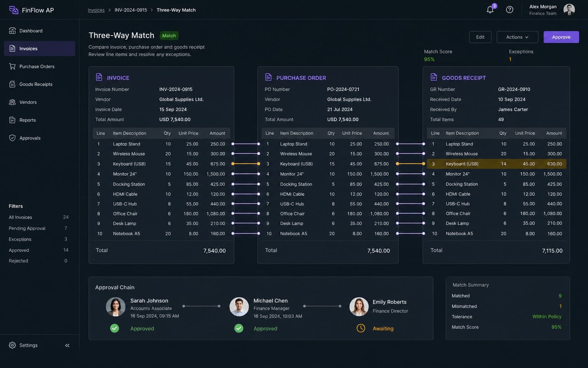Image resolution: width=588 pixels, height=368 pixels.
Task: Collapse the sidebar with double-chevron icon
Action: coord(67,345)
